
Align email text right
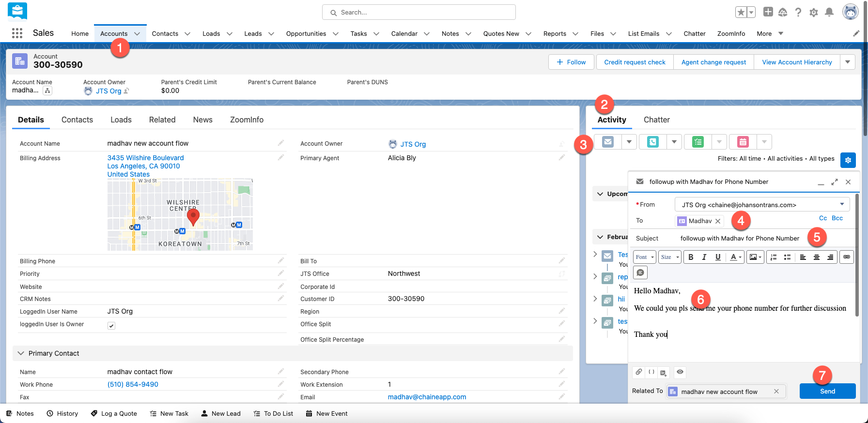[x=830, y=257]
